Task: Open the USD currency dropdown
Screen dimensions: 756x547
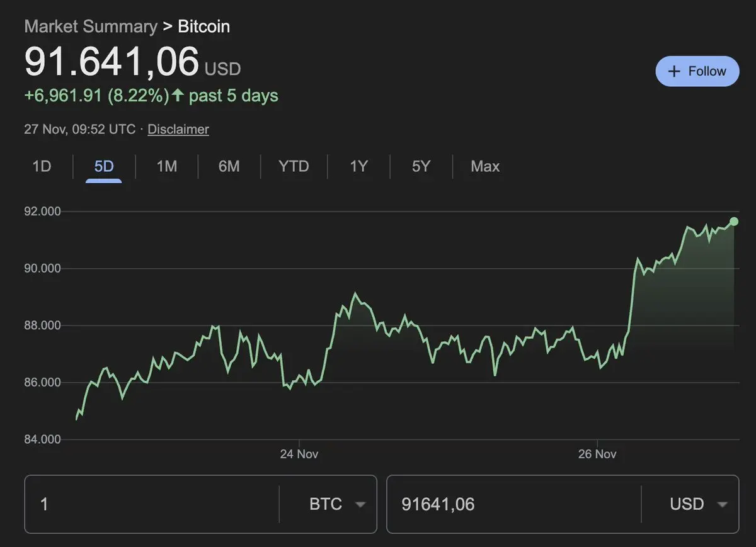Action: pos(699,504)
